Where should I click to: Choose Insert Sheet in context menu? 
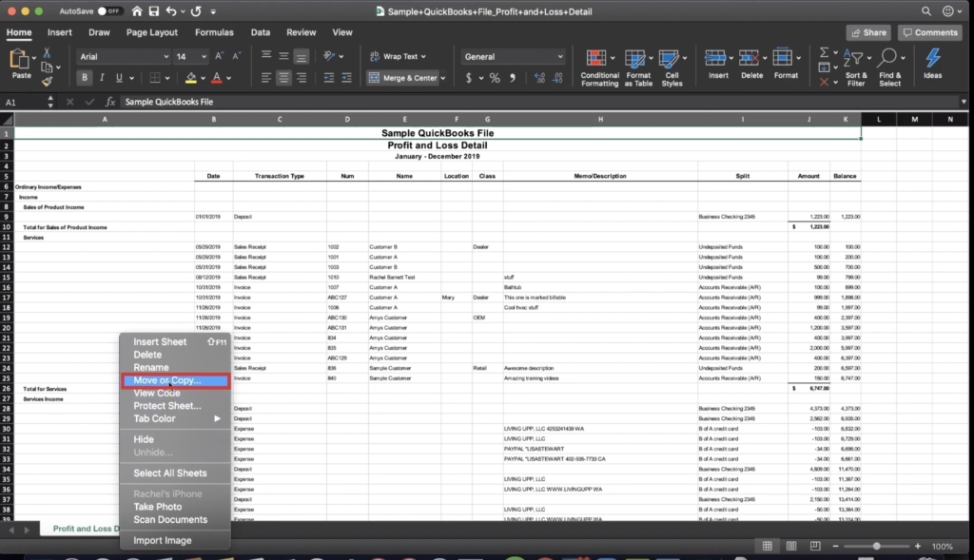coord(176,341)
